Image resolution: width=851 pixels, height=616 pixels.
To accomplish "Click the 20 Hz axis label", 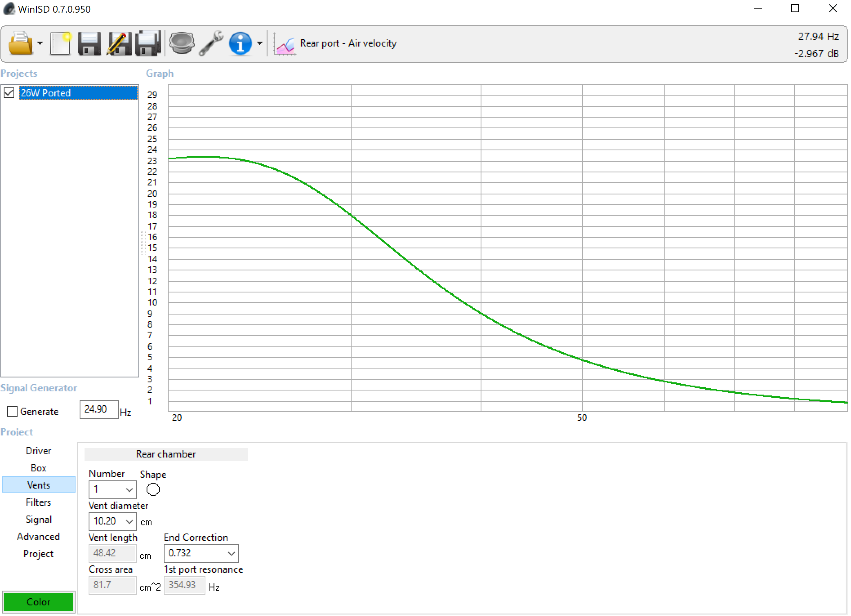I will click(177, 417).
